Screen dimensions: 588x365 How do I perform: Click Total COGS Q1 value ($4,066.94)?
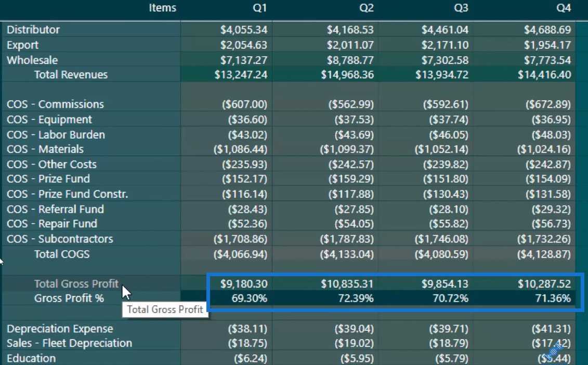coord(240,254)
